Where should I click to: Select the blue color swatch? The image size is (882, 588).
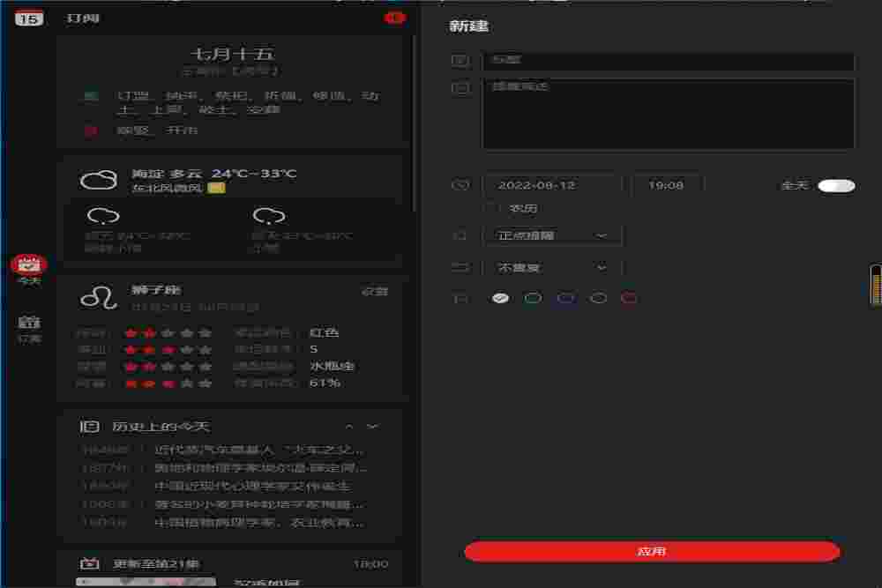566,298
